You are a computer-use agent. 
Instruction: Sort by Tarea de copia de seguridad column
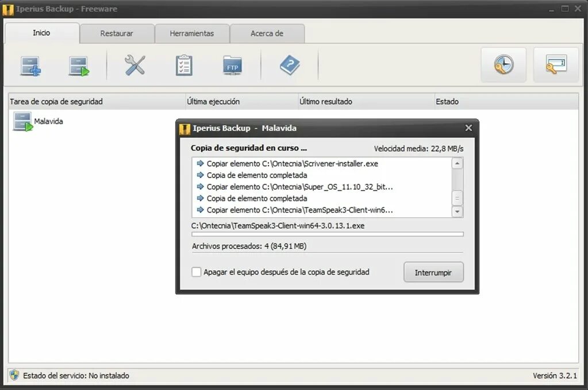tap(97, 102)
